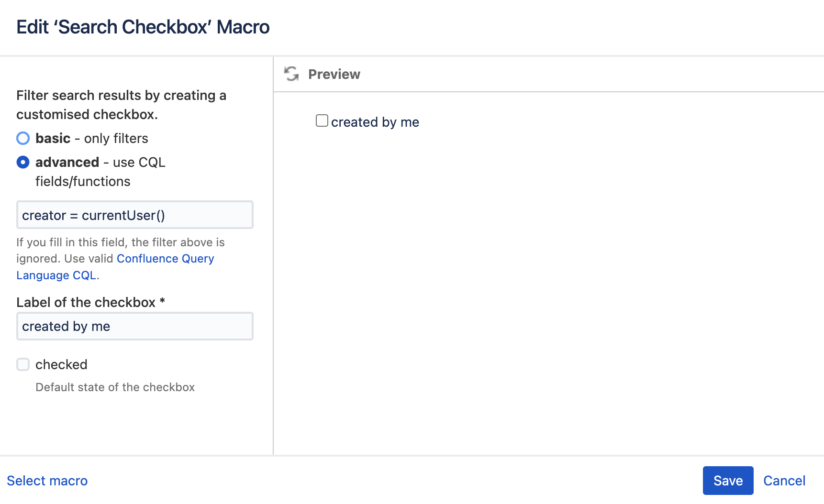Image resolution: width=824 pixels, height=504 pixels.
Task: Click the 'checked' label text
Action: [61, 364]
